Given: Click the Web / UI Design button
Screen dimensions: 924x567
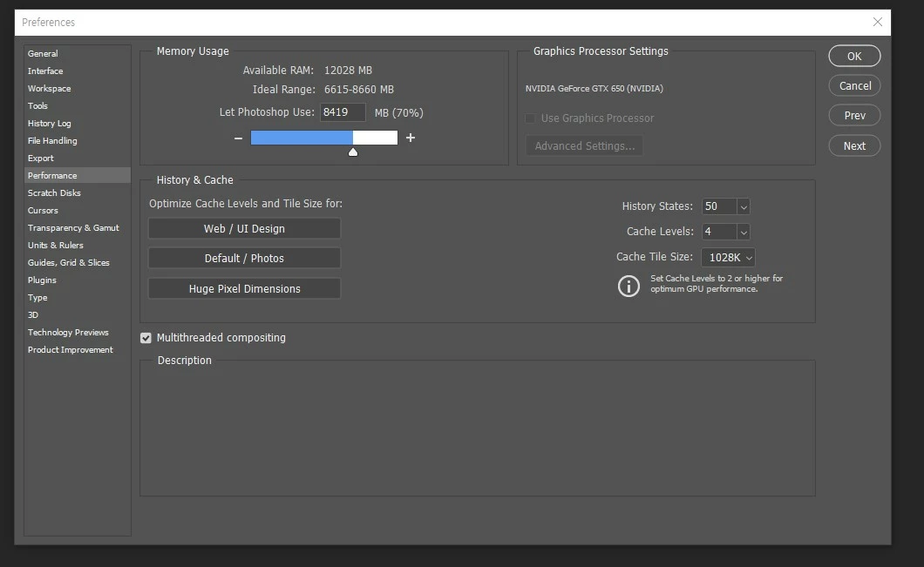Looking at the screenshot, I should point(244,228).
